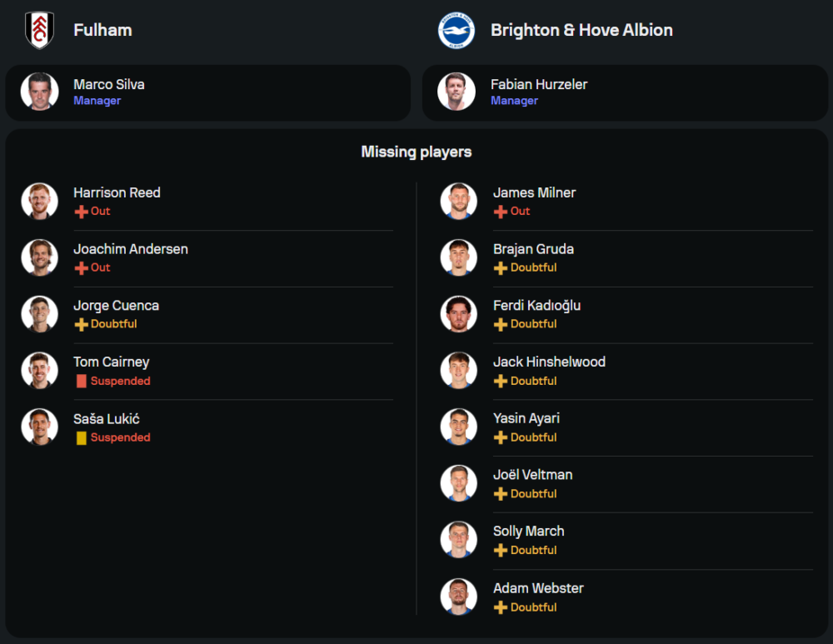Click Ferdi Kadıoğlu's player avatar
The height and width of the screenshot is (644, 833).
pos(458,314)
